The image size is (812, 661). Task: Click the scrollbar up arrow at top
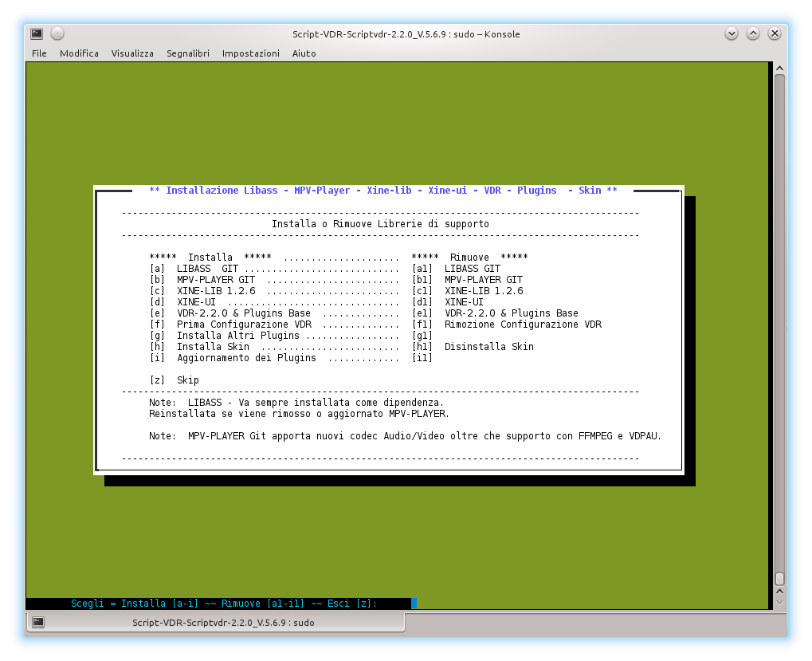[779, 69]
